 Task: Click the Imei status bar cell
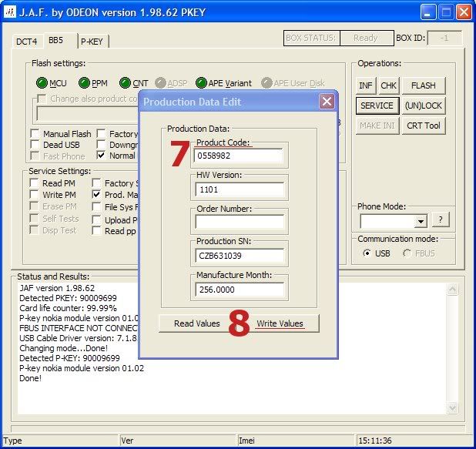295,441
